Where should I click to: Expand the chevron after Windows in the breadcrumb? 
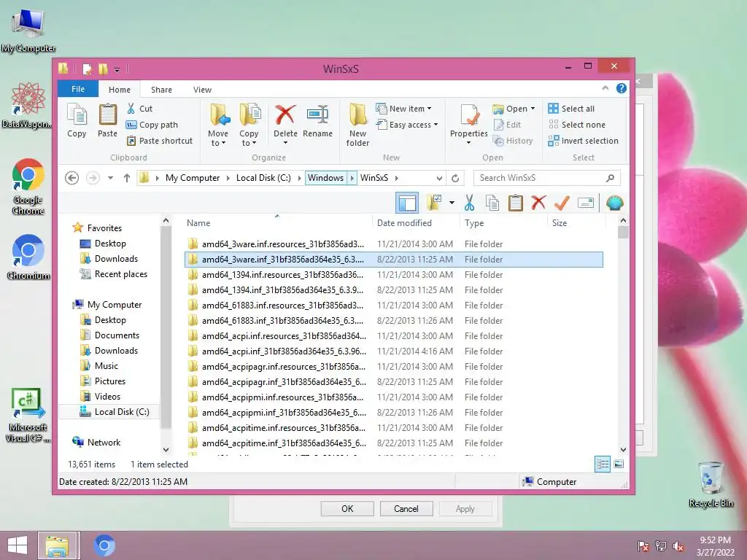click(x=352, y=178)
